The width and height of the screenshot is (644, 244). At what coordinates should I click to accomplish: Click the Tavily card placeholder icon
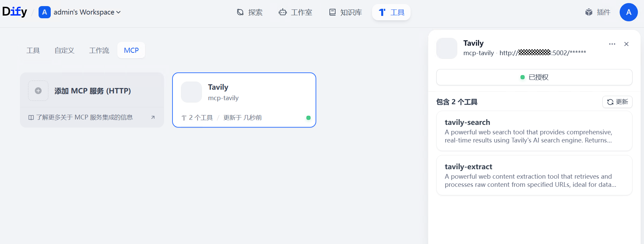(191, 92)
